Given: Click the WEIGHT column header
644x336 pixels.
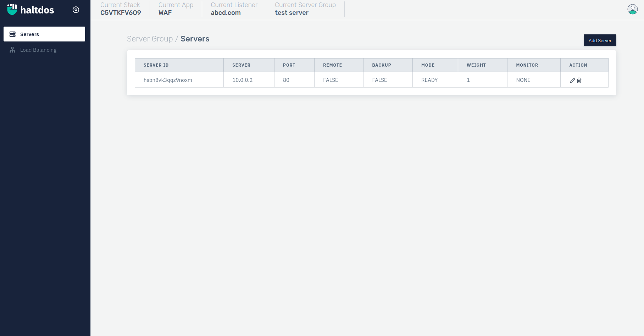Looking at the screenshot, I should tap(483, 65).
